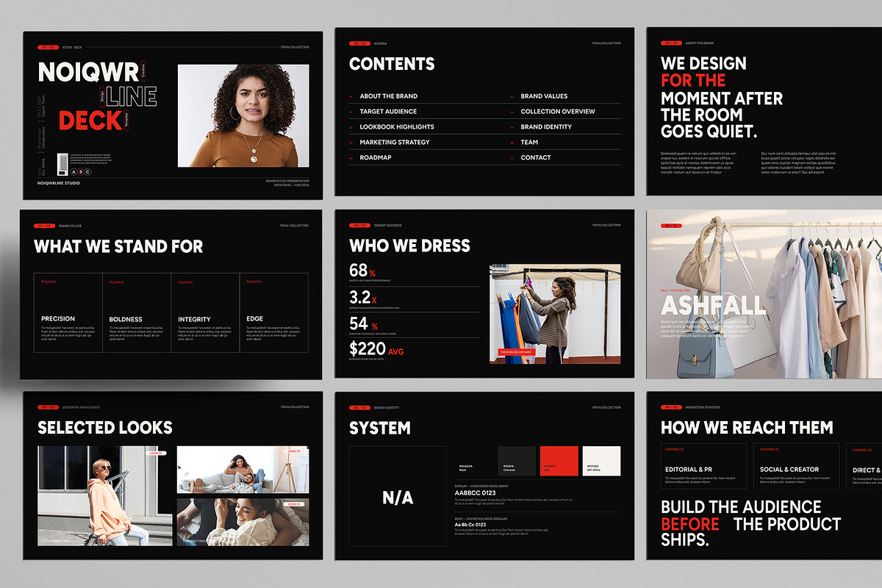Pick the Off-White color swatch

point(601,461)
